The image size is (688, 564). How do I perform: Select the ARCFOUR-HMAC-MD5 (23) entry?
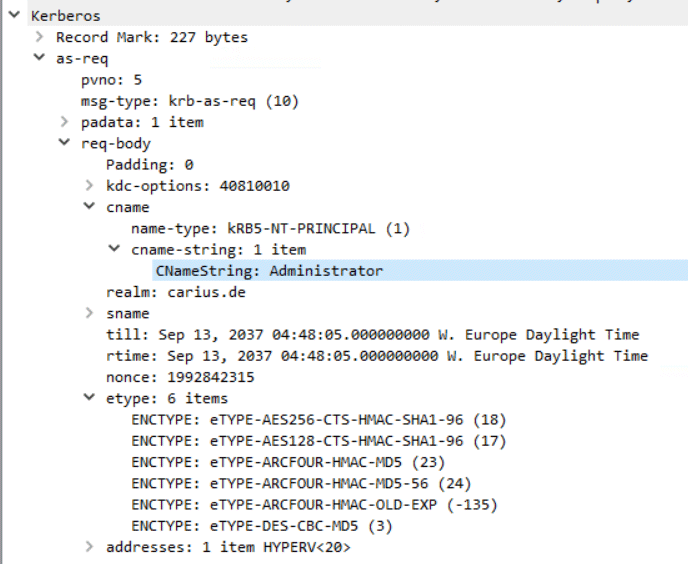288,462
